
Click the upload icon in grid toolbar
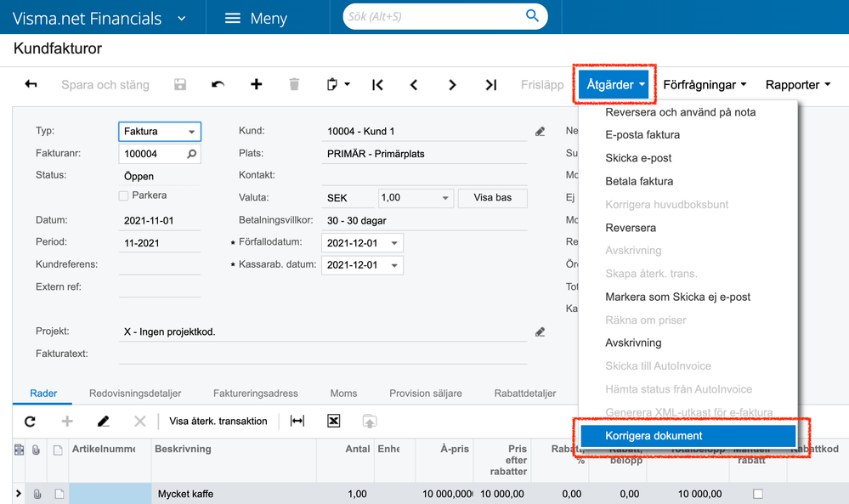point(370,422)
